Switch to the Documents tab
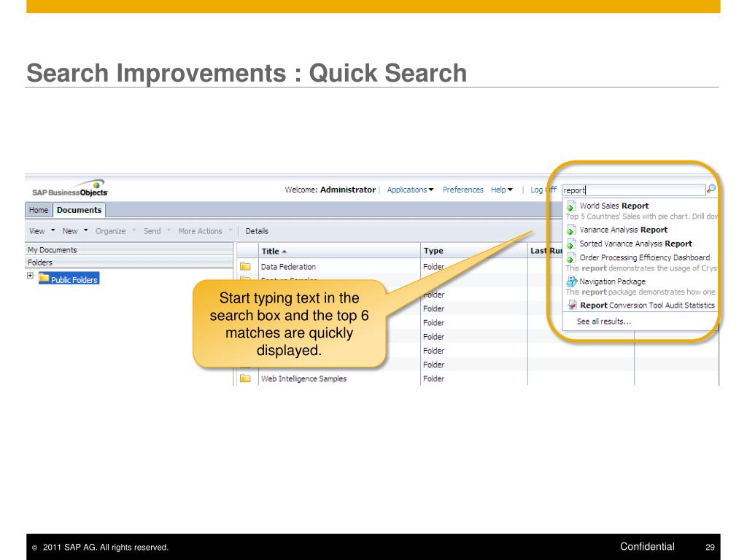Viewport: 747px width, 560px height. coord(79,210)
